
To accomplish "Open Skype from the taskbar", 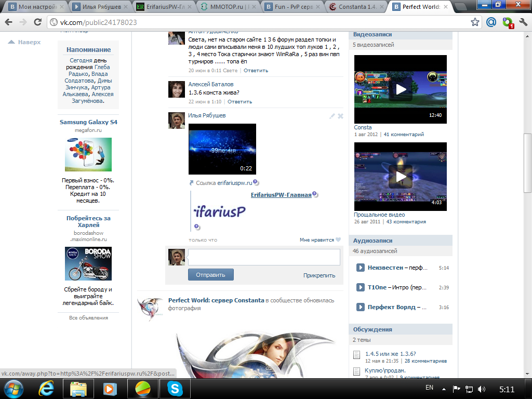I will (x=175, y=389).
